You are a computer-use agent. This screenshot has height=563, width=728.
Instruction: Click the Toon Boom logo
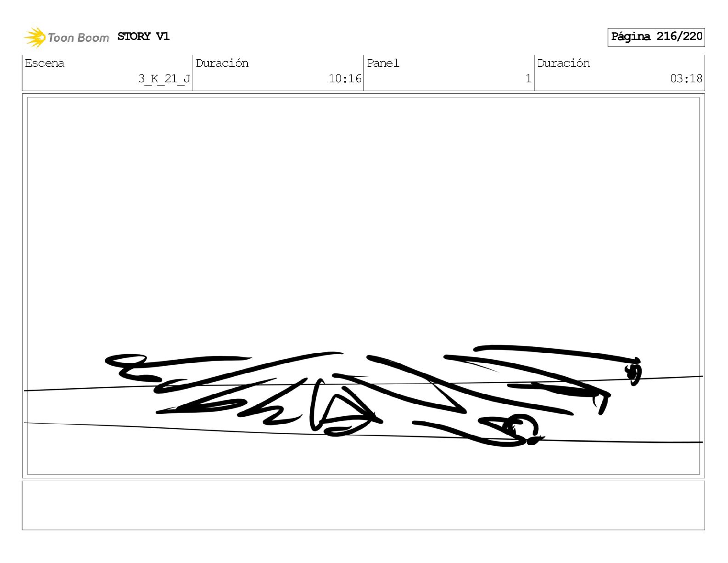point(67,37)
